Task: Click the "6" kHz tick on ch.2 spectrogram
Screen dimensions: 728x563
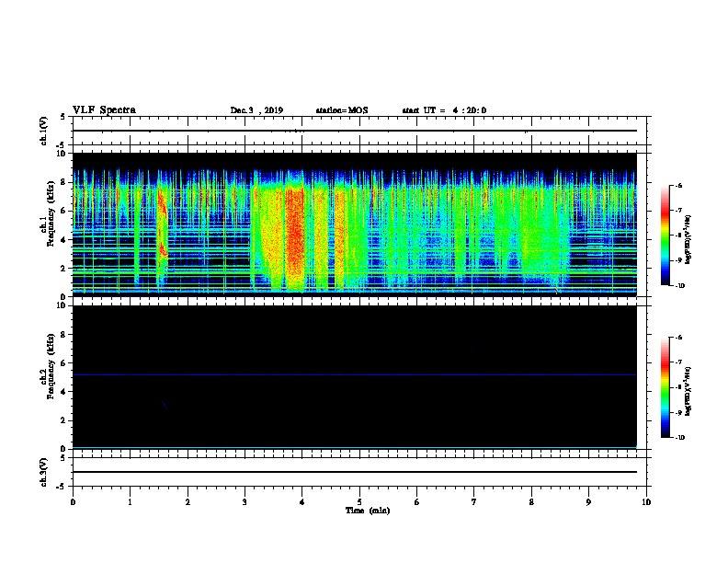Action: pos(63,362)
